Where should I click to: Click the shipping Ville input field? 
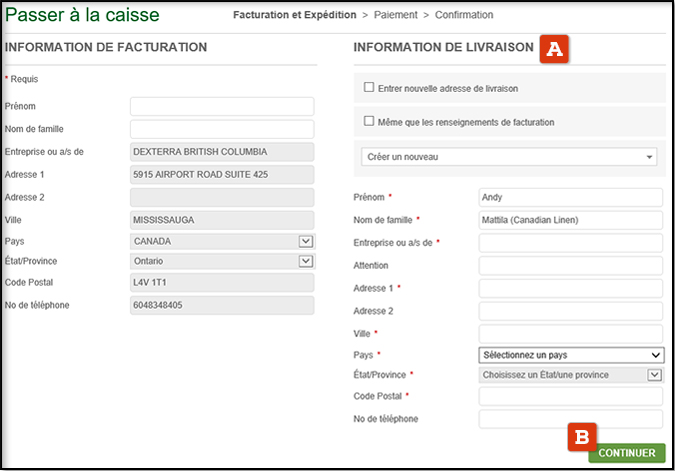[571, 333]
